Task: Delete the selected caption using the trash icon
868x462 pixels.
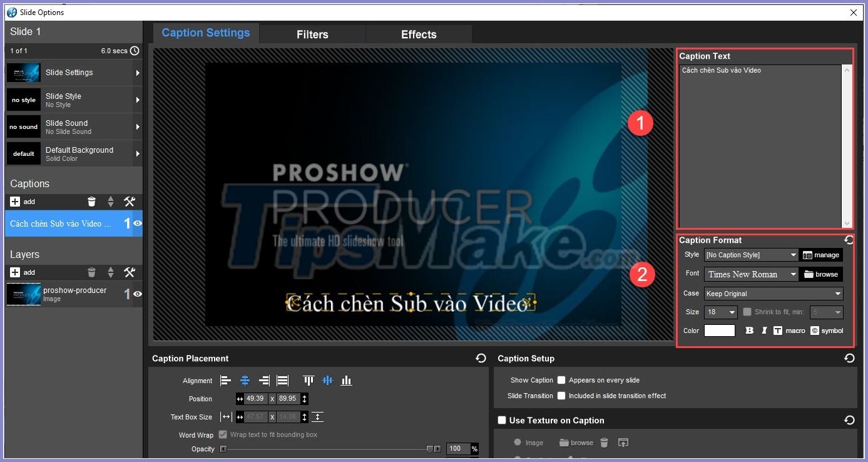Action: [x=91, y=202]
